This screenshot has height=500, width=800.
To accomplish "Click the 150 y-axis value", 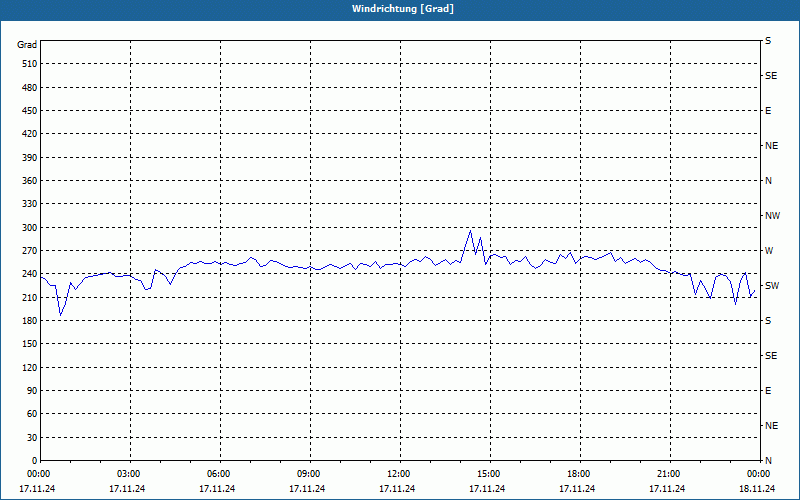I will pos(30,344).
